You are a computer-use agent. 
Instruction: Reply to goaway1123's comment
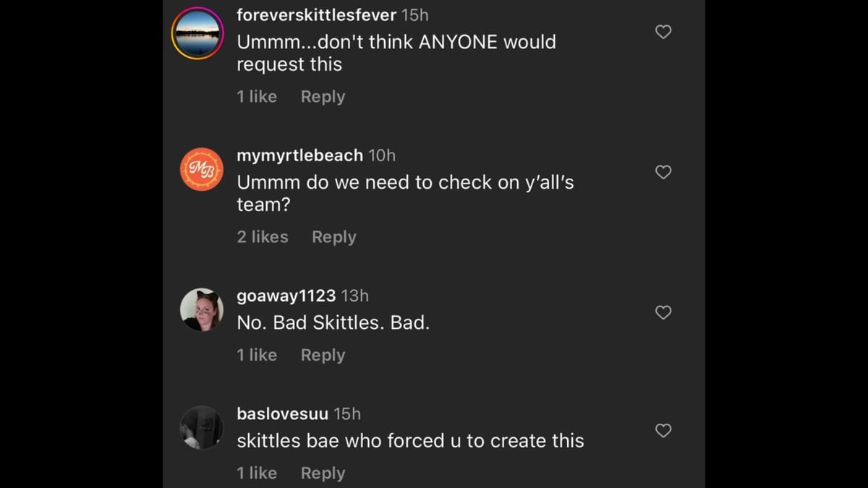323,354
